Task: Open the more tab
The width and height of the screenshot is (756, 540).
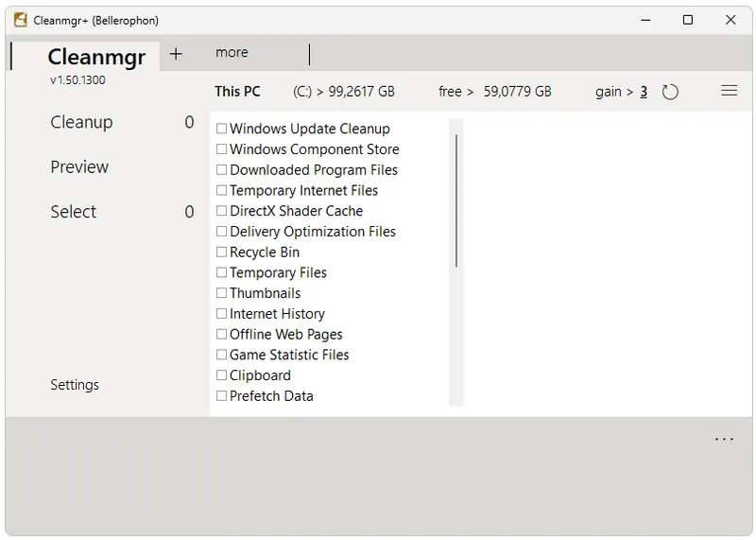Action: point(232,52)
